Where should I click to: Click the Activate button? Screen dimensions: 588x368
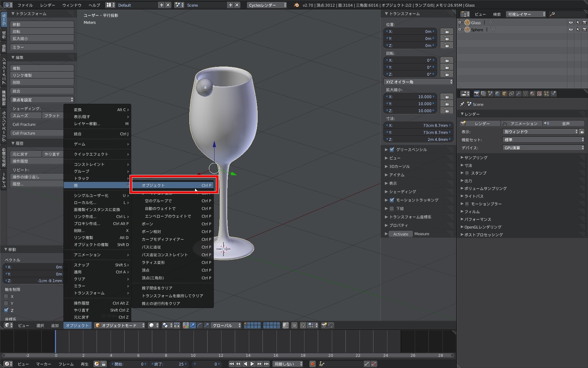(401, 234)
